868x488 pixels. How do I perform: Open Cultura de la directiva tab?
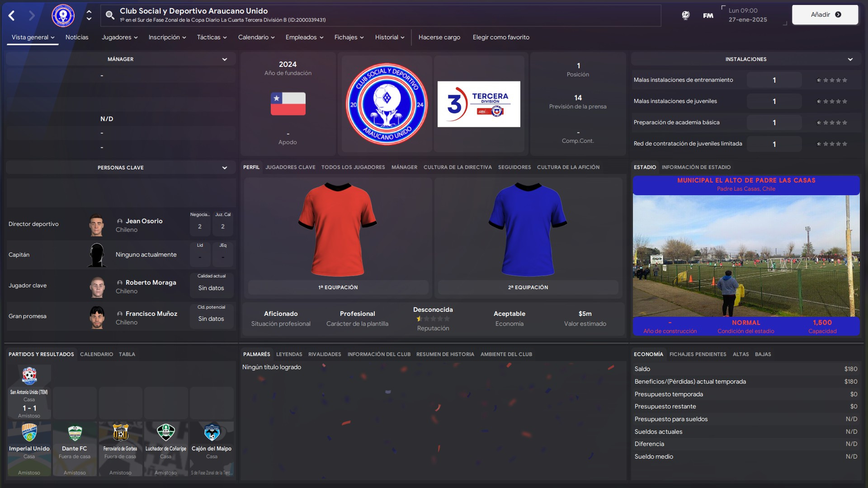click(458, 167)
